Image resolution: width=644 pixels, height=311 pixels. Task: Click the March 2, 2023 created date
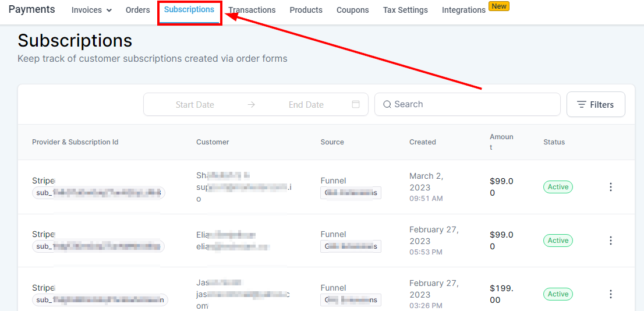426,182
